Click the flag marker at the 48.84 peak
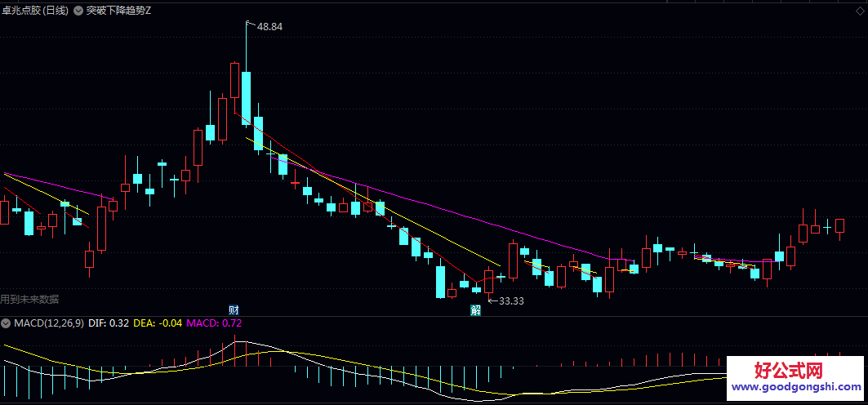The height and width of the screenshot is (405, 868). coord(250,24)
